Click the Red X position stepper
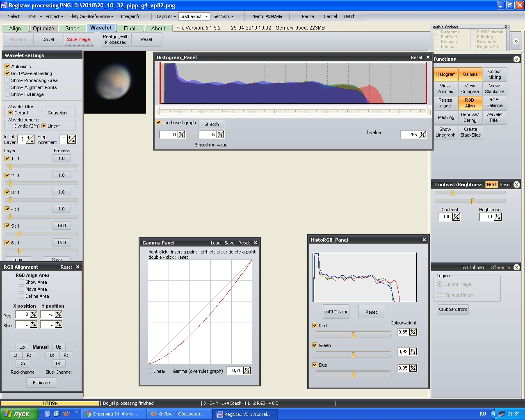Viewport: 525px width, 420px height. 34,315
